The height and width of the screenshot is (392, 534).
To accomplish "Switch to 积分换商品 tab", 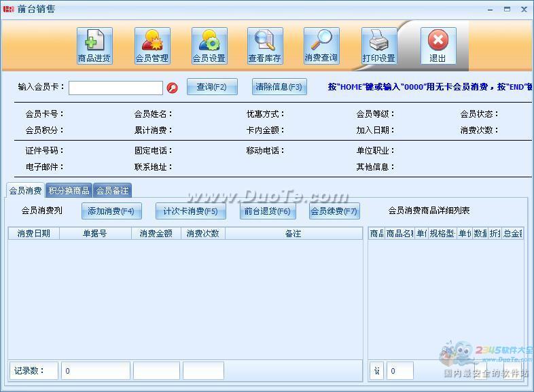I will tap(69, 191).
